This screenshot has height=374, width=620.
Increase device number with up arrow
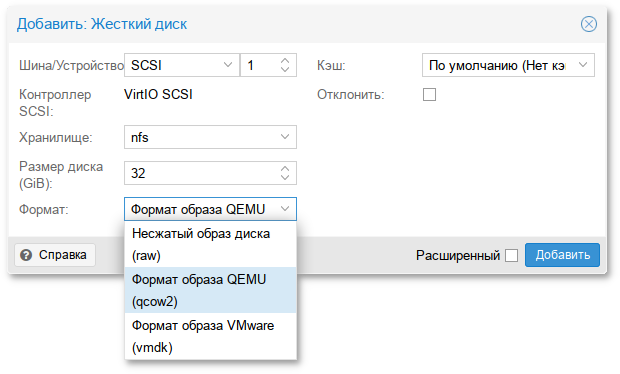pyautogui.click(x=285, y=60)
